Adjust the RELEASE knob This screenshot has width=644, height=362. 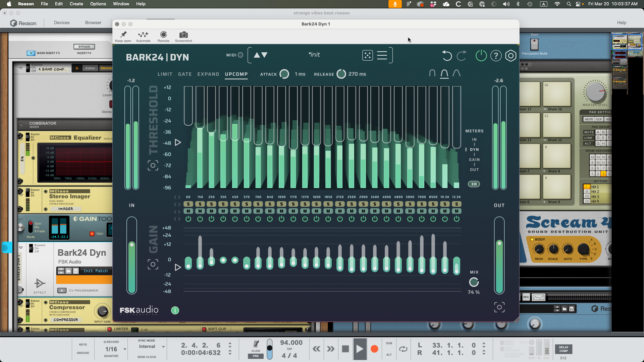coord(341,74)
